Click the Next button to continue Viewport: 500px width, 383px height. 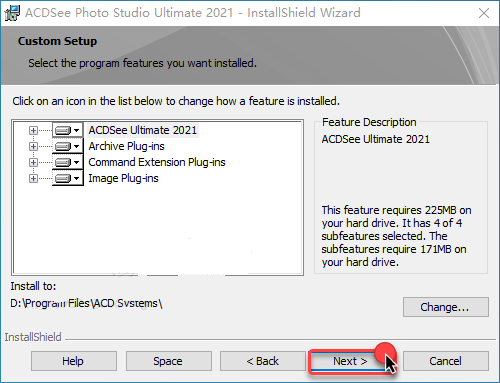[350, 361]
